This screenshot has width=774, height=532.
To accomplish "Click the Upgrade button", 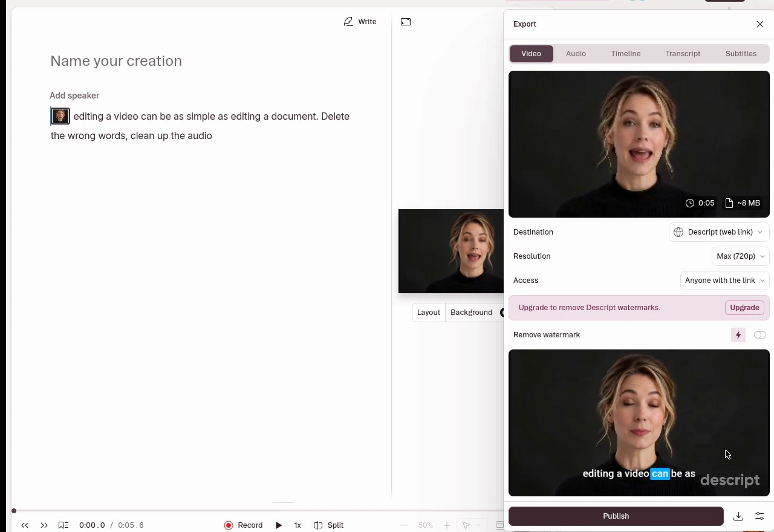I will coord(744,308).
